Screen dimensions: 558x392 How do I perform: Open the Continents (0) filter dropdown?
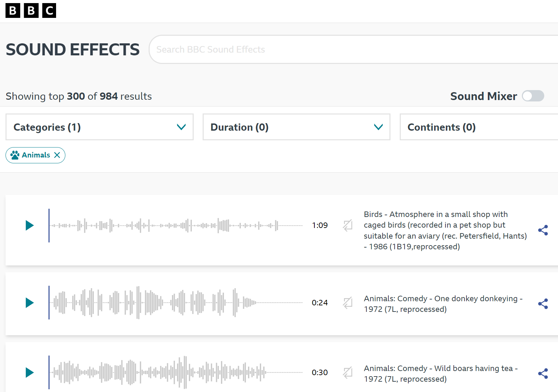pyautogui.click(x=478, y=127)
